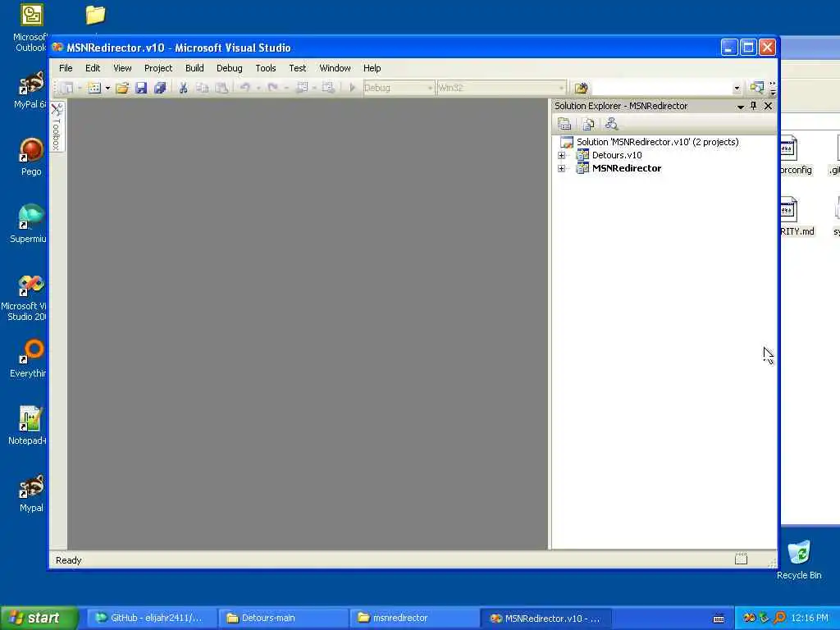Open the Edit menu
The width and height of the screenshot is (840, 630).
(93, 68)
